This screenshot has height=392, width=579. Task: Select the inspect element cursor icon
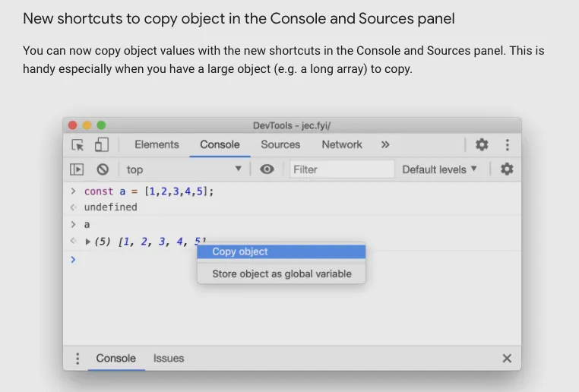click(78, 144)
